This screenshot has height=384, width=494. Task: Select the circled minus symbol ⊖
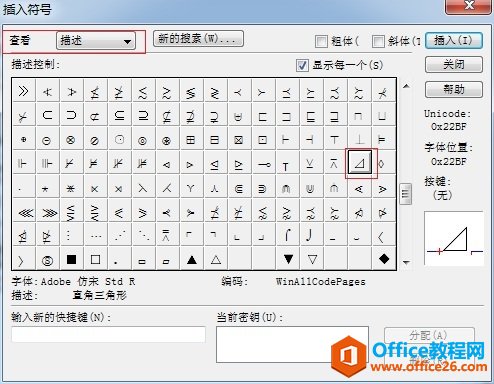[47, 140]
